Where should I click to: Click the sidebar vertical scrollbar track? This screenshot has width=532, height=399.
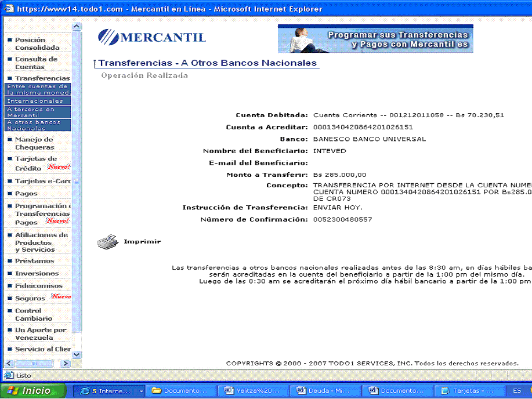pyautogui.click(x=77, y=341)
